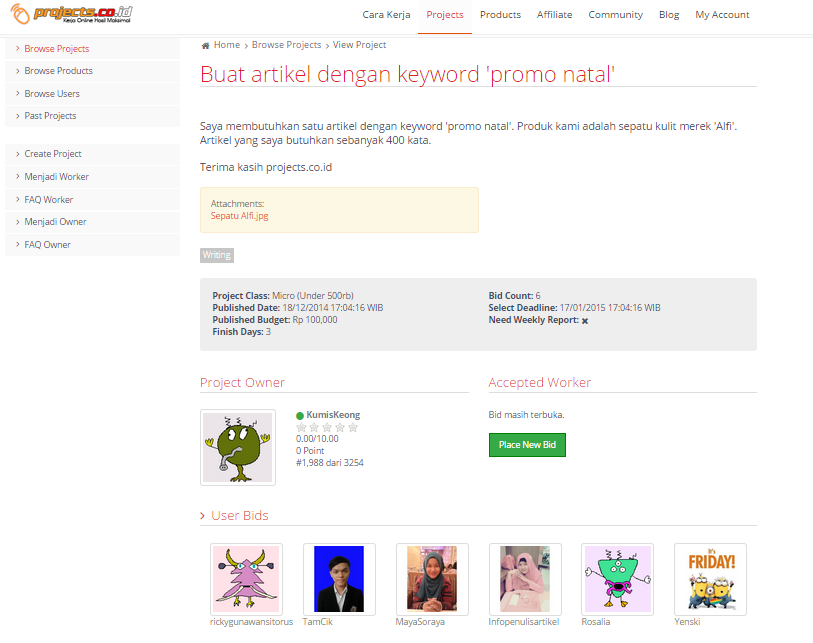Click the Home icon in breadcrumb

tap(206, 45)
